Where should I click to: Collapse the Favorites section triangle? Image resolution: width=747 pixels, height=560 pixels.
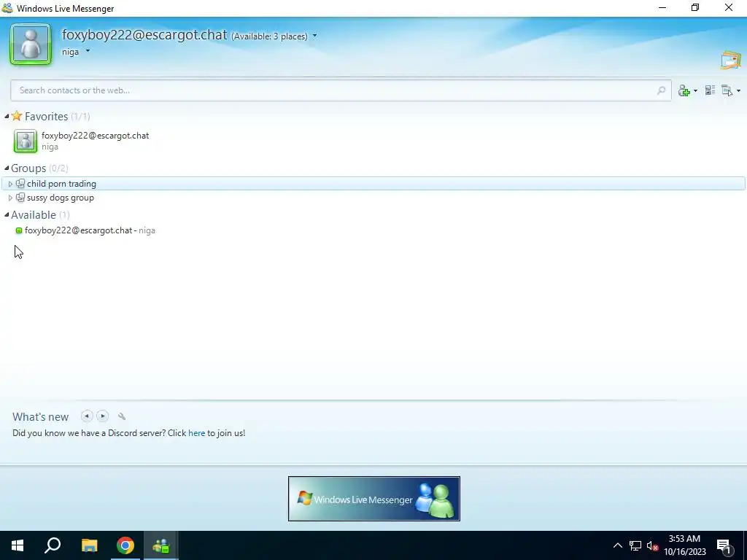tap(7, 116)
